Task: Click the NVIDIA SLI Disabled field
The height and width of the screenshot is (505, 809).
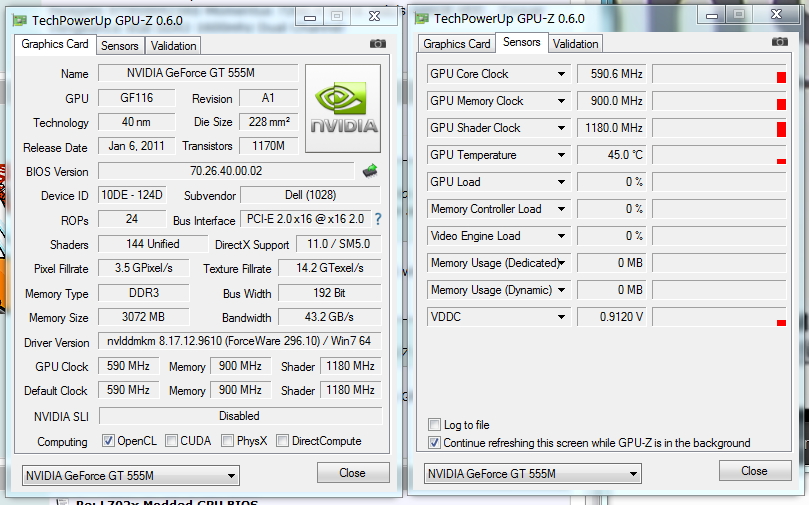Action: (x=240, y=416)
